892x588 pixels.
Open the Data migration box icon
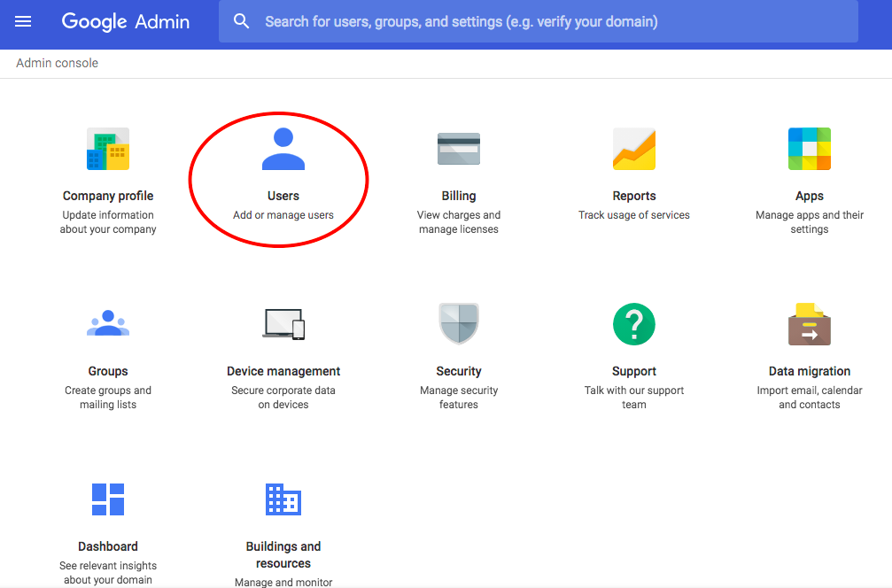tap(809, 324)
